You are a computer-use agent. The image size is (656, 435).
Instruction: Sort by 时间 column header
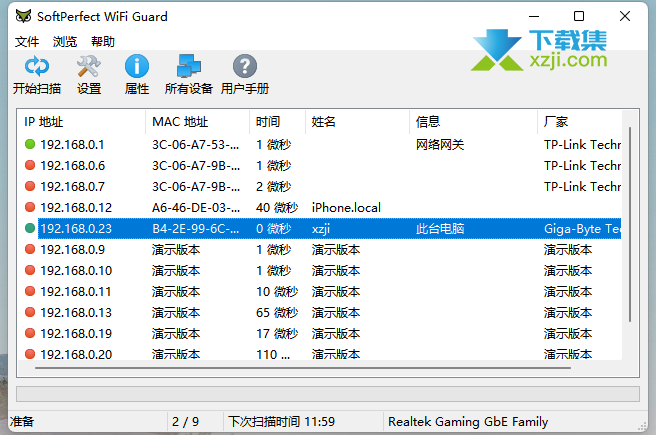(277, 122)
